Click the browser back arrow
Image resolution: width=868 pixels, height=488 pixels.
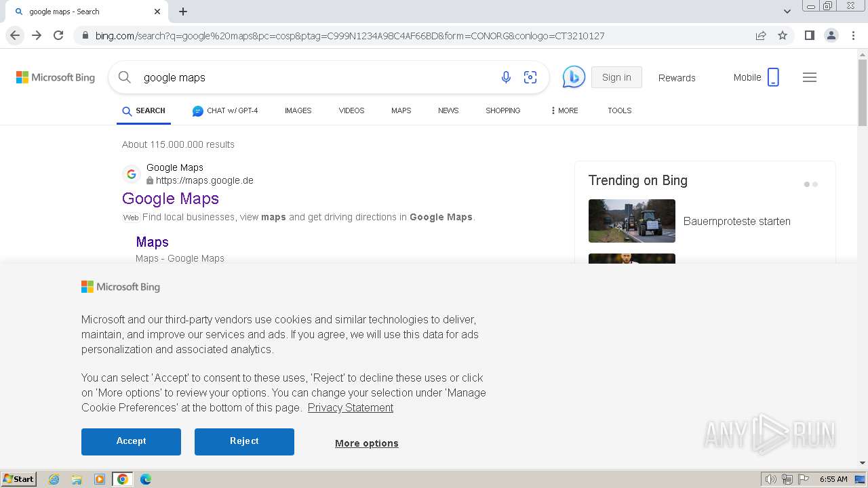[x=15, y=35]
